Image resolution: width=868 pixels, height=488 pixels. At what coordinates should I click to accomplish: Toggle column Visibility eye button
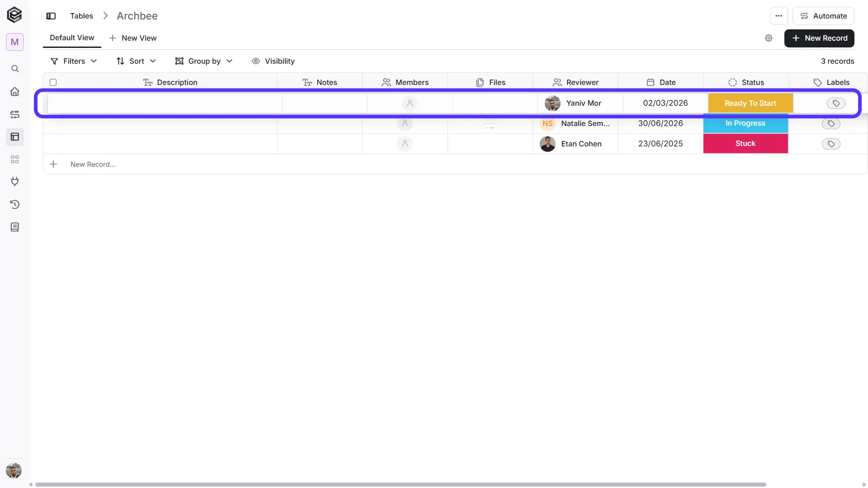pos(273,61)
